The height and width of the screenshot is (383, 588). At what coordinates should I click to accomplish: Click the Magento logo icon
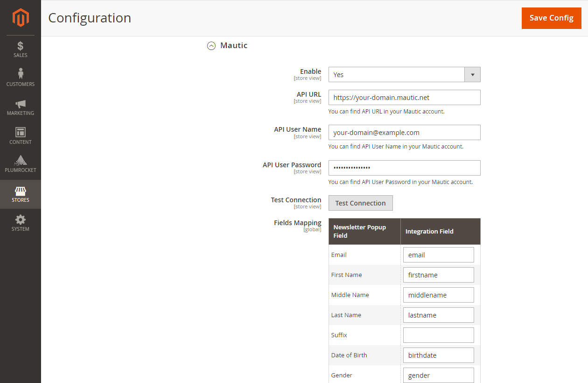pyautogui.click(x=21, y=18)
